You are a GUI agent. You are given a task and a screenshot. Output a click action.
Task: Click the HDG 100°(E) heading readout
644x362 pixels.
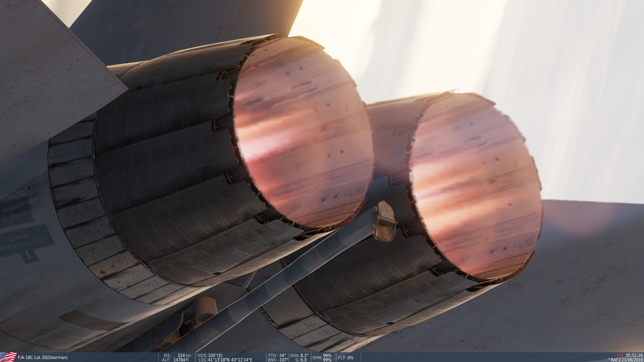210,355
